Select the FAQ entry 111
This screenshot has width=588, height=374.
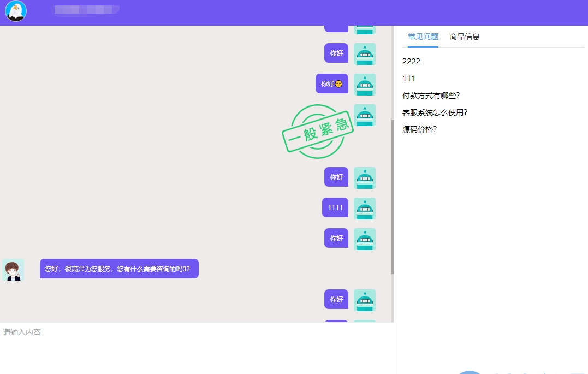pyautogui.click(x=409, y=79)
